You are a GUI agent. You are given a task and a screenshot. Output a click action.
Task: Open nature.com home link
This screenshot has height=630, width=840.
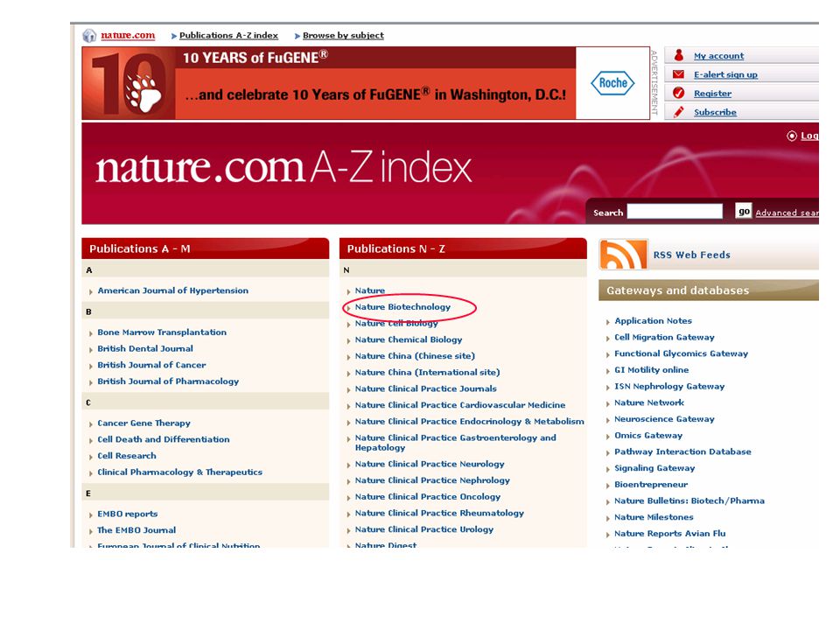(128, 35)
